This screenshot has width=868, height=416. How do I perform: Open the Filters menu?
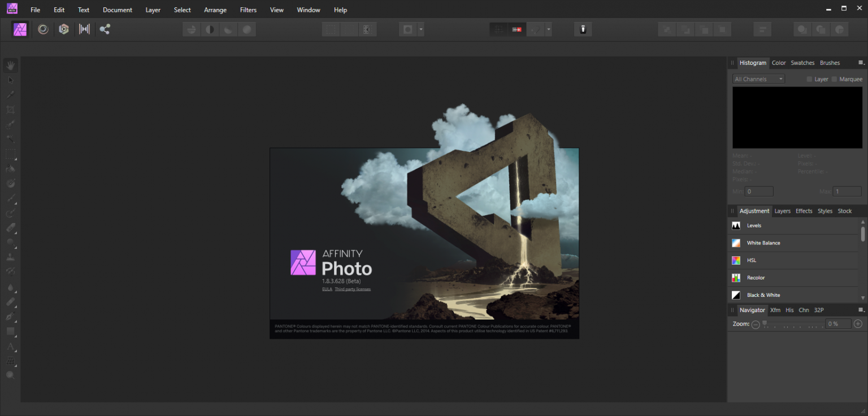[248, 10]
